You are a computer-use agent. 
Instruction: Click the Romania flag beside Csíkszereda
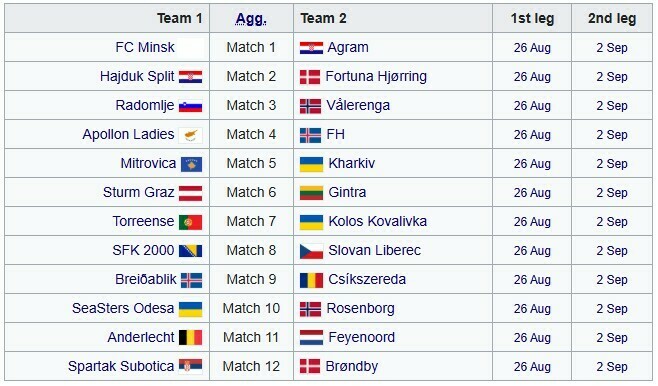pos(311,280)
